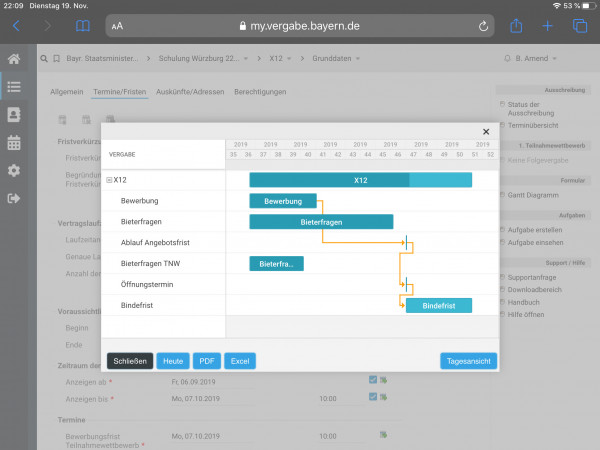Select the Bewerbung bar in Gantt chart

pos(283,201)
